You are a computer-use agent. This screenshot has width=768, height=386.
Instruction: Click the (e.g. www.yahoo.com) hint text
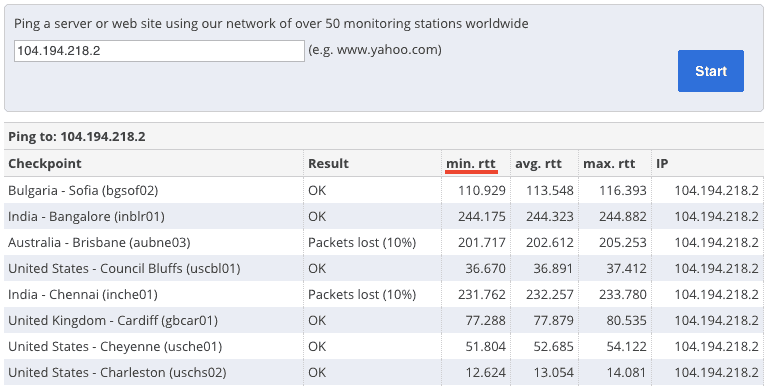click(x=375, y=49)
